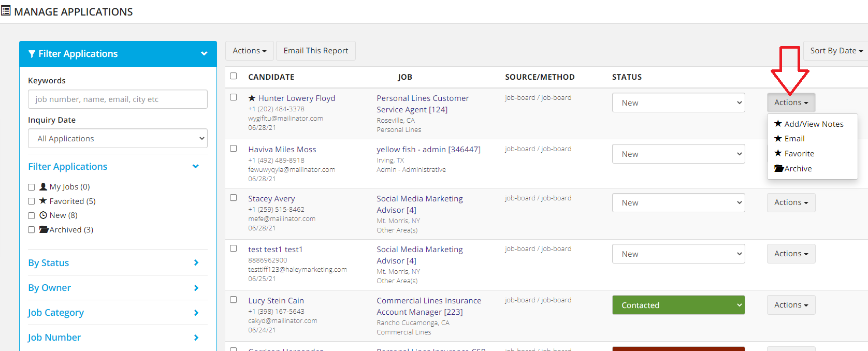This screenshot has width=868, height=351.
Task: Expand the By Status filter section
Action: pos(113,262)
